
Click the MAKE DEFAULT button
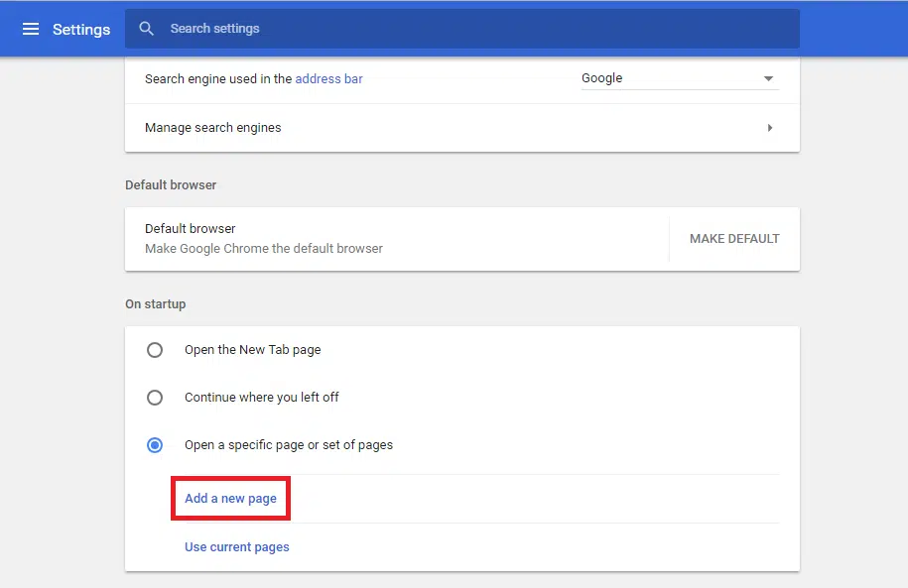click(733, 238)
